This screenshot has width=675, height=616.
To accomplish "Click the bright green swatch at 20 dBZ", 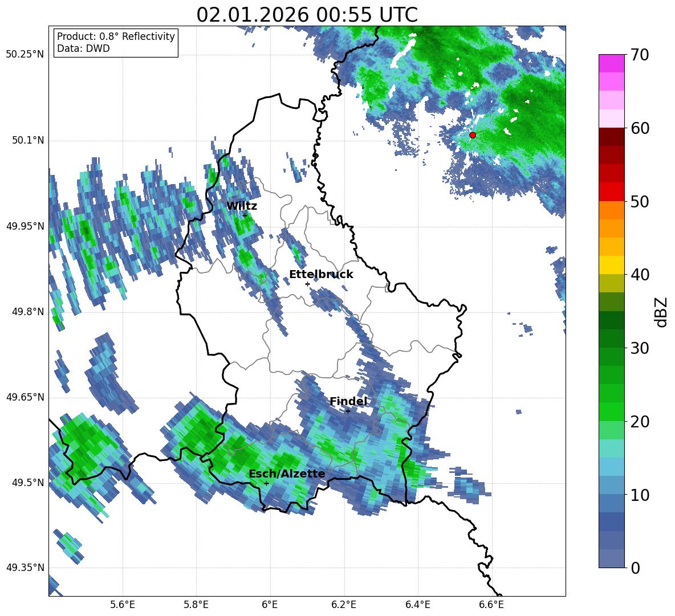I will click(x=611, y=411).
